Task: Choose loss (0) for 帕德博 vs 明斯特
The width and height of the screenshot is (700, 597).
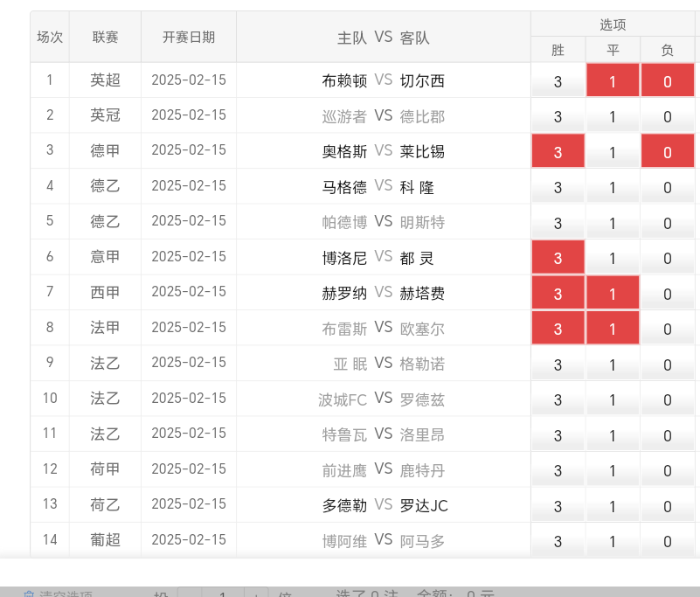Action: (x=668, y=223)
